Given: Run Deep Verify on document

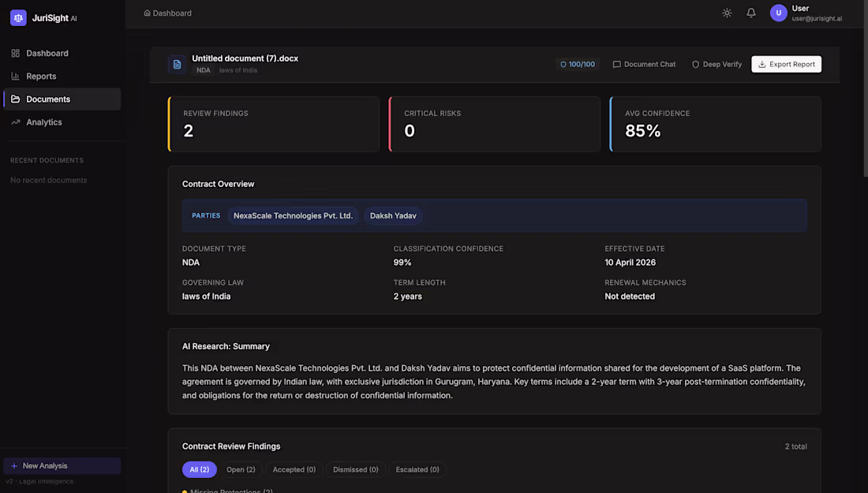Looking at the screenshot, I should coord(716,64).
